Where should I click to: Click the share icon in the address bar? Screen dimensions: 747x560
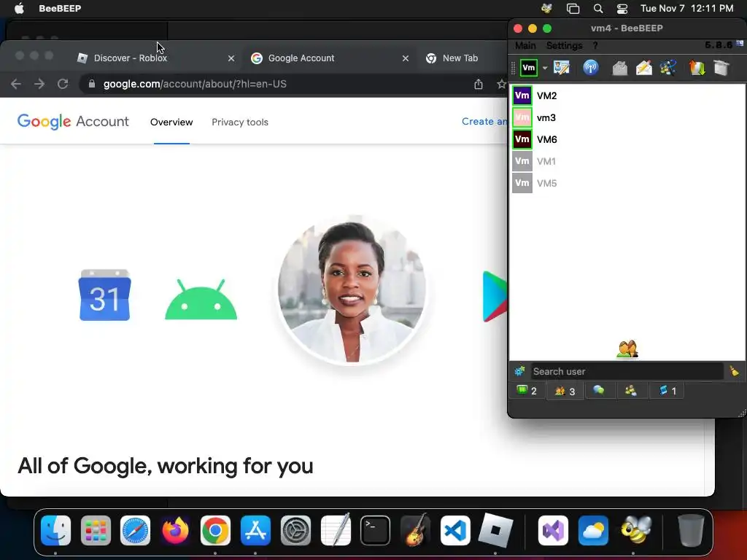pyautogui.click(x=479, y=85)
